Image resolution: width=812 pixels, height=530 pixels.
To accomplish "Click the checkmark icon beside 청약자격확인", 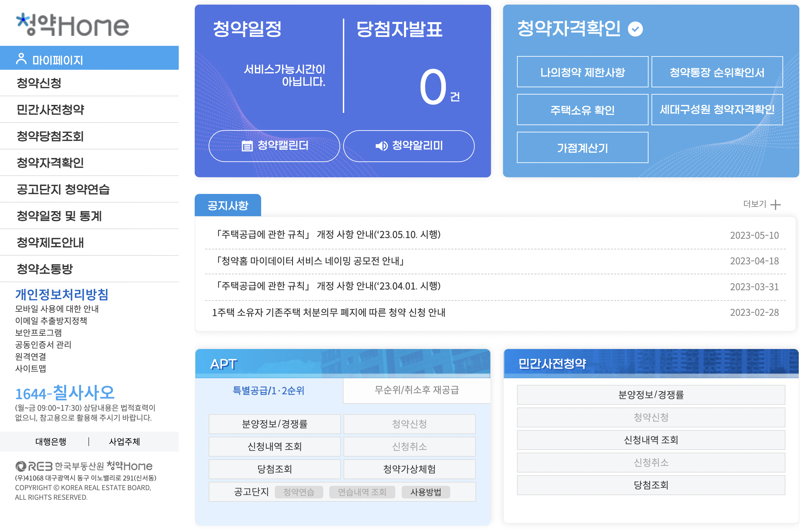I will click(635, 30).
